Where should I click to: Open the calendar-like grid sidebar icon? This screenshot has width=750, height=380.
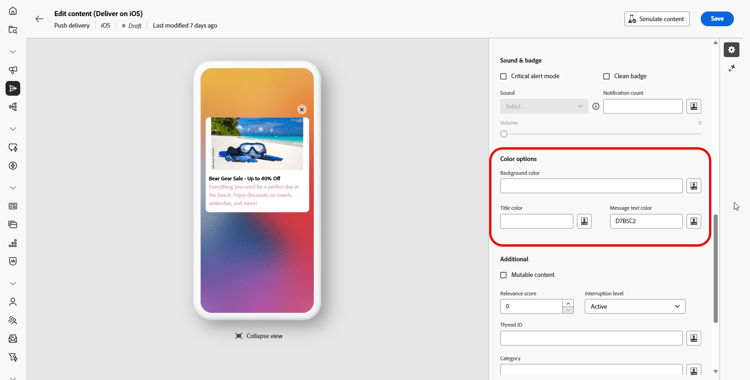[x=13, y=206]
